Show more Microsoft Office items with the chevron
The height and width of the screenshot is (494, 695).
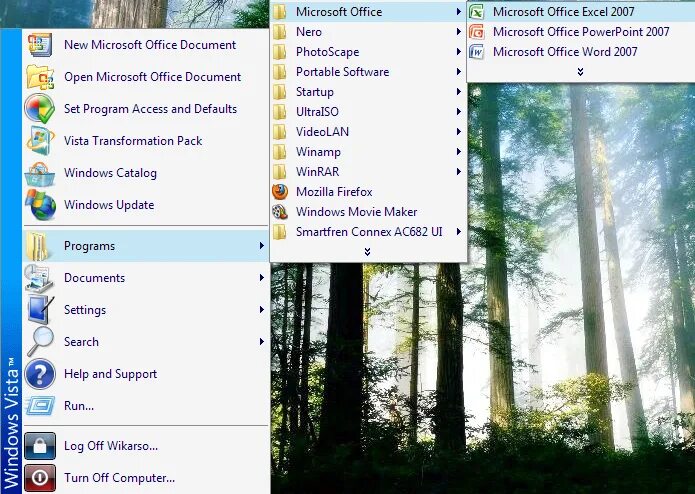coord(580,72)
